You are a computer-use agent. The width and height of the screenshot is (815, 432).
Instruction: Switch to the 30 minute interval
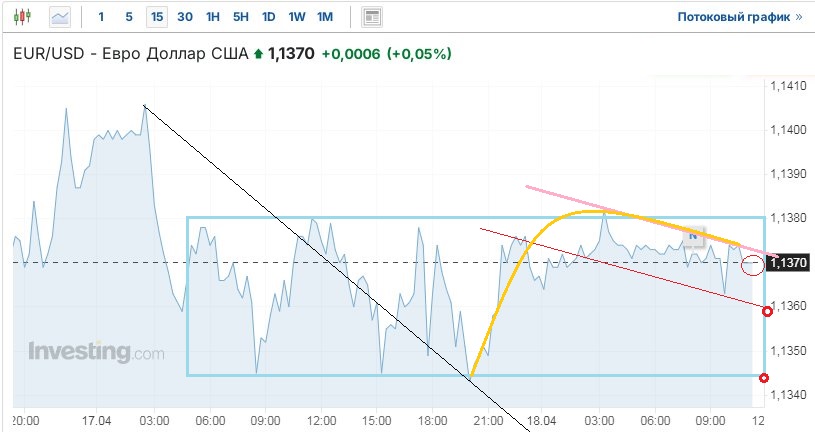[x=185, y=17]
